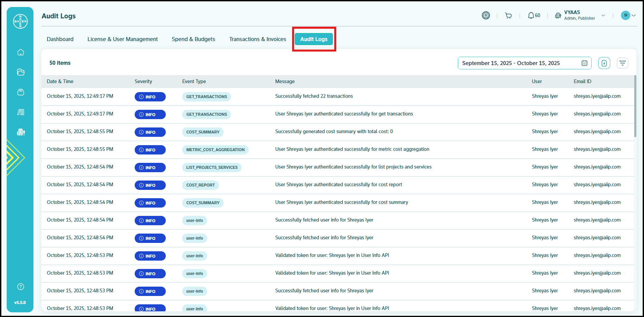Go to Transactions & Invoices tab
The height and width of the screenshot is (317, 644).
click(x=257, y=39)
